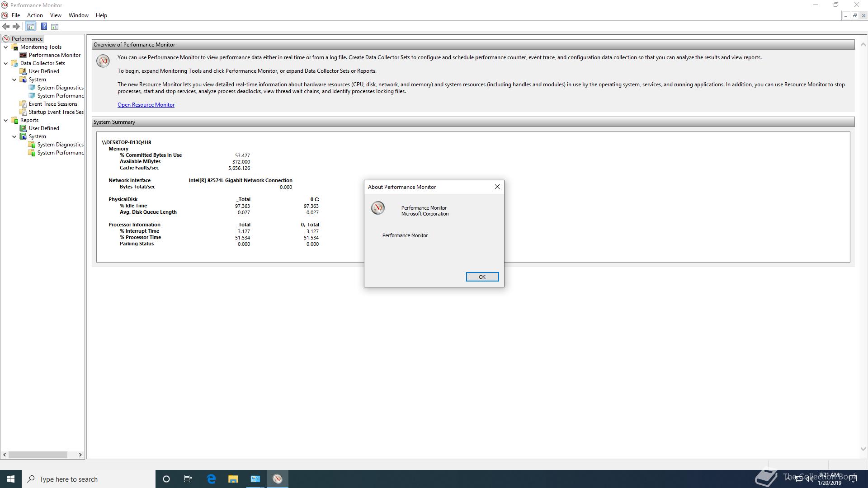
Task: Click the System Performance collector set icon
Action: [x=32, y=96]
